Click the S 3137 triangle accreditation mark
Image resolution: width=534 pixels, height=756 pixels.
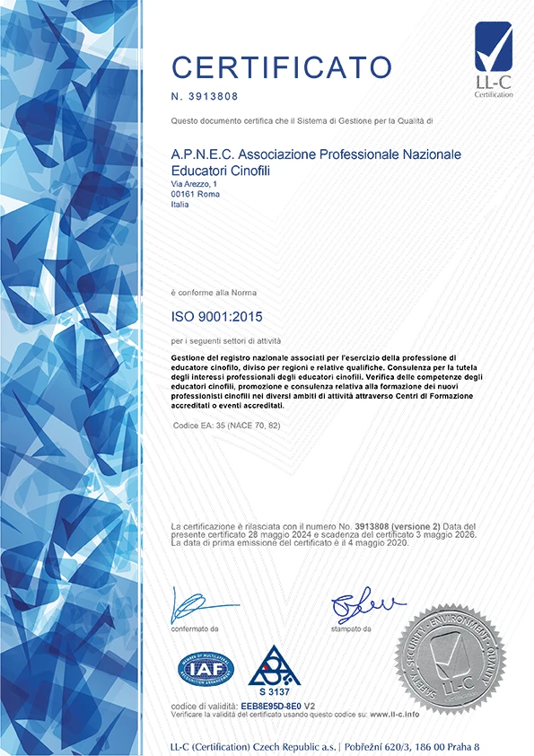click(275, 670)
